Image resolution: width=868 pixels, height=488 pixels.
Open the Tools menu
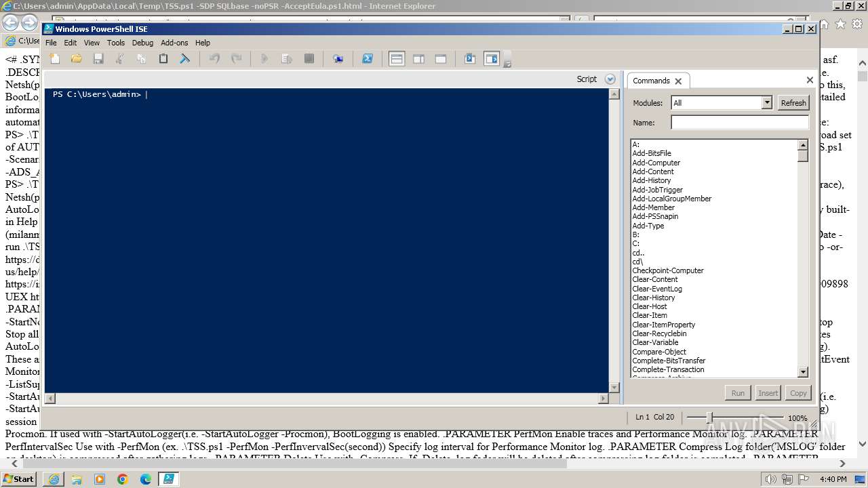[x=116, y=43]
